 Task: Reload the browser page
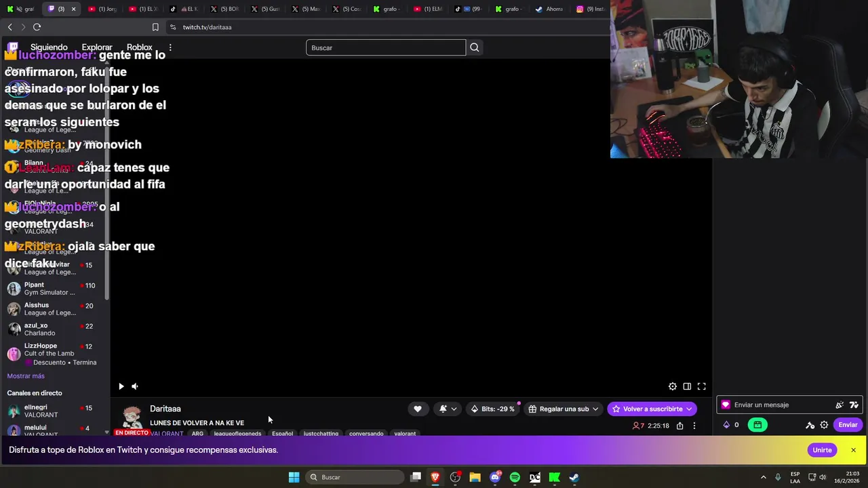(37, 27)
